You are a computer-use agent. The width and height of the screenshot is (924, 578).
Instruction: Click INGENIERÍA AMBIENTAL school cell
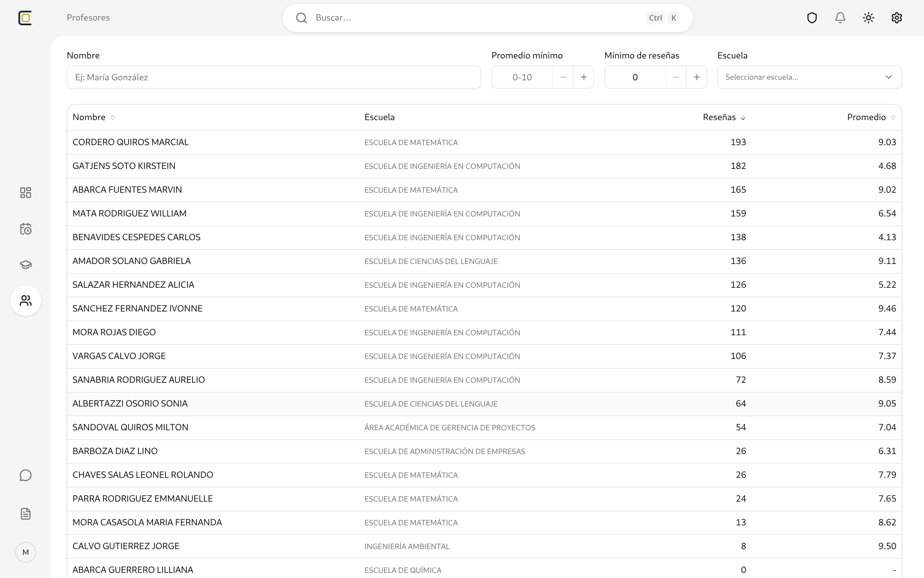(x=407, y=547)
